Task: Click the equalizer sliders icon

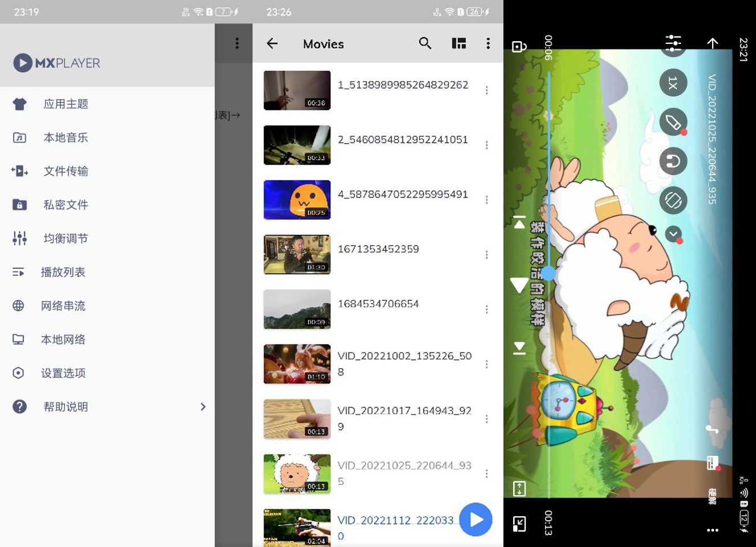Action: coord(19,238)
